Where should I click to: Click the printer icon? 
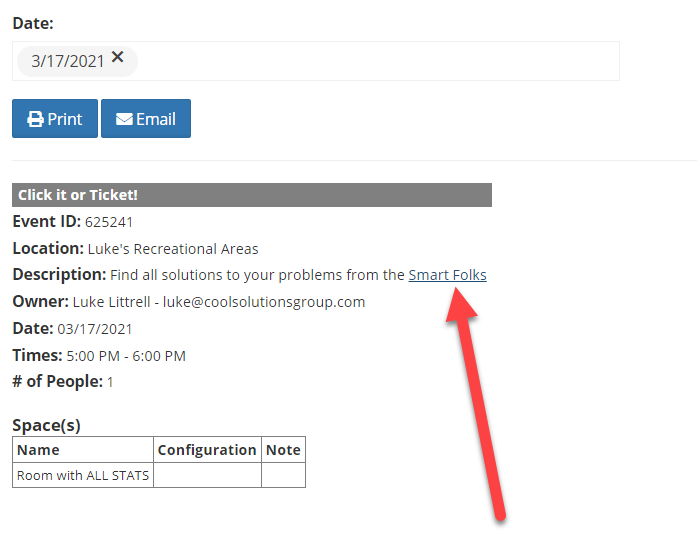pyautogui.click(x=36, y=119)
